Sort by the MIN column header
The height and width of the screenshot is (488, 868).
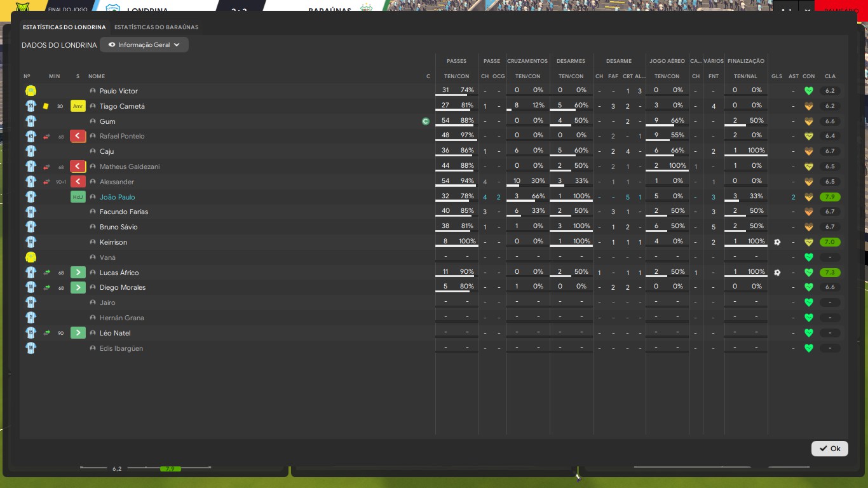click(x=54, y=76)
